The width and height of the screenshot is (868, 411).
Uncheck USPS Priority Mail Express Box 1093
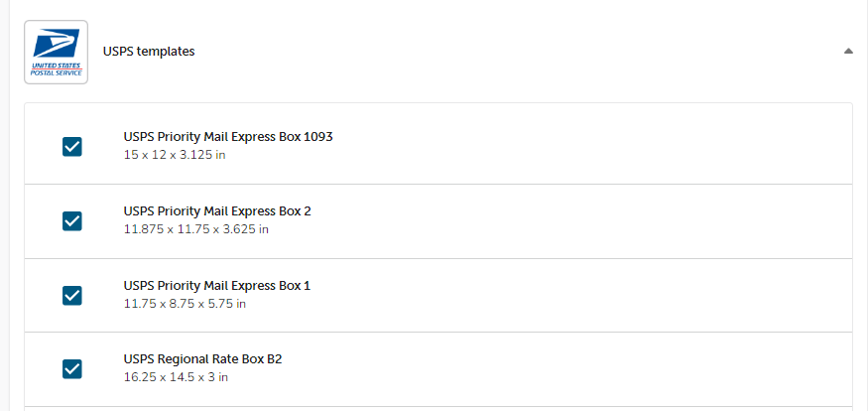(x=72, y=147)
